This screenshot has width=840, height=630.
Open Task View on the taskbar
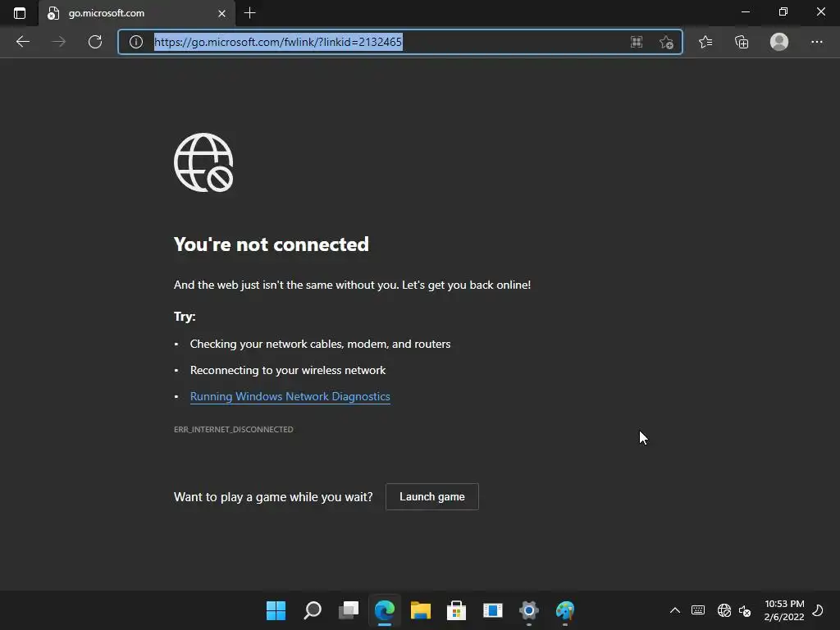349,610
